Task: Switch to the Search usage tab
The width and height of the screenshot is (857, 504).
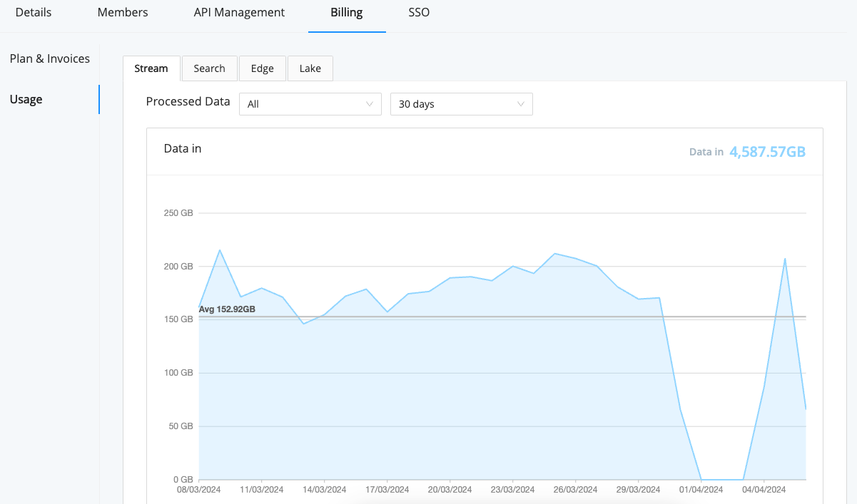Action: [209, 68]
